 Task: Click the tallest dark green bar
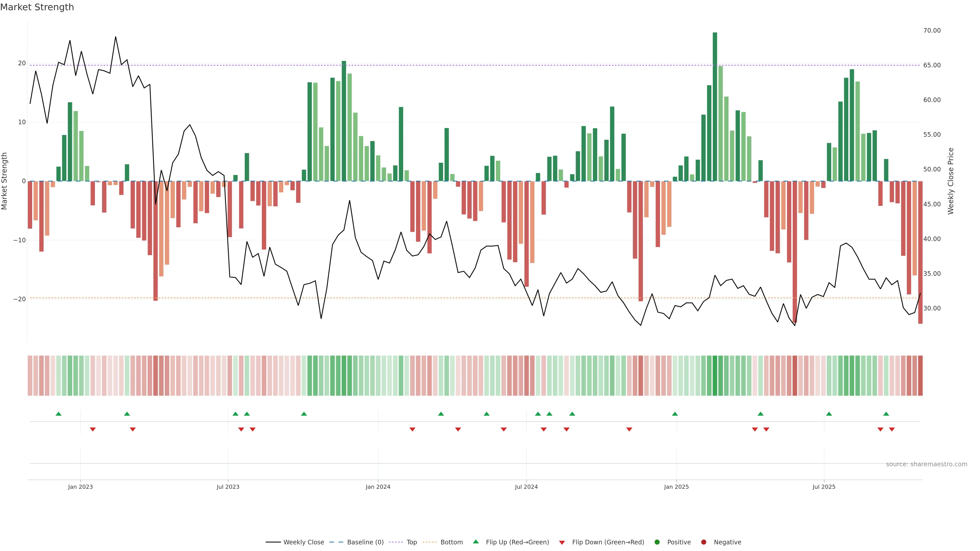point(715,106)
